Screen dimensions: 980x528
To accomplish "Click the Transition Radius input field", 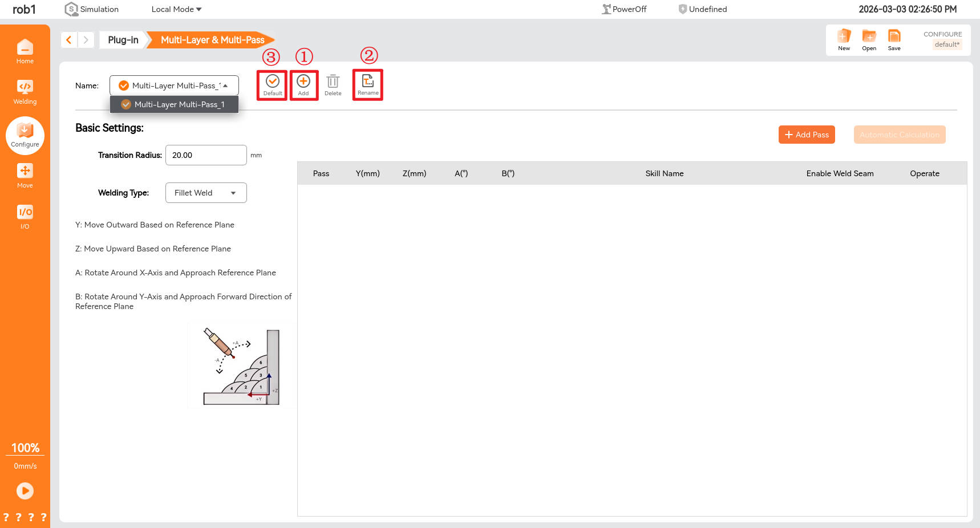I will pos(206,155).
